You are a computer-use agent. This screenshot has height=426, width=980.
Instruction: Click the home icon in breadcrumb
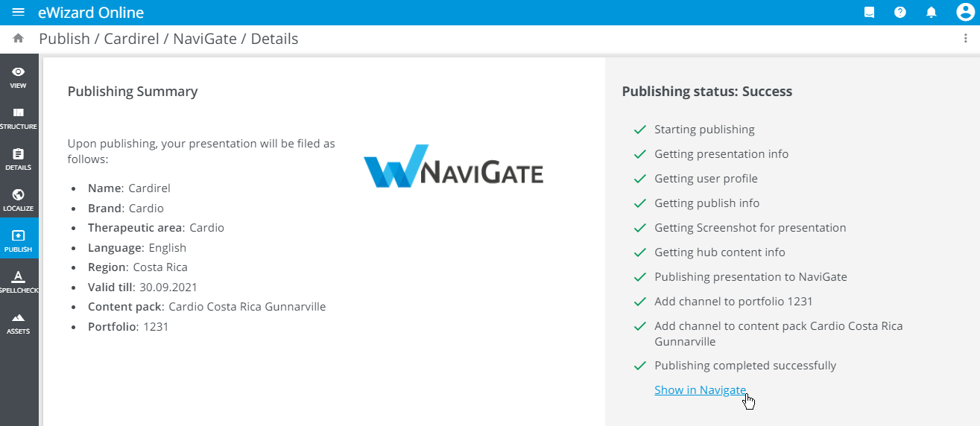point(19,39)
